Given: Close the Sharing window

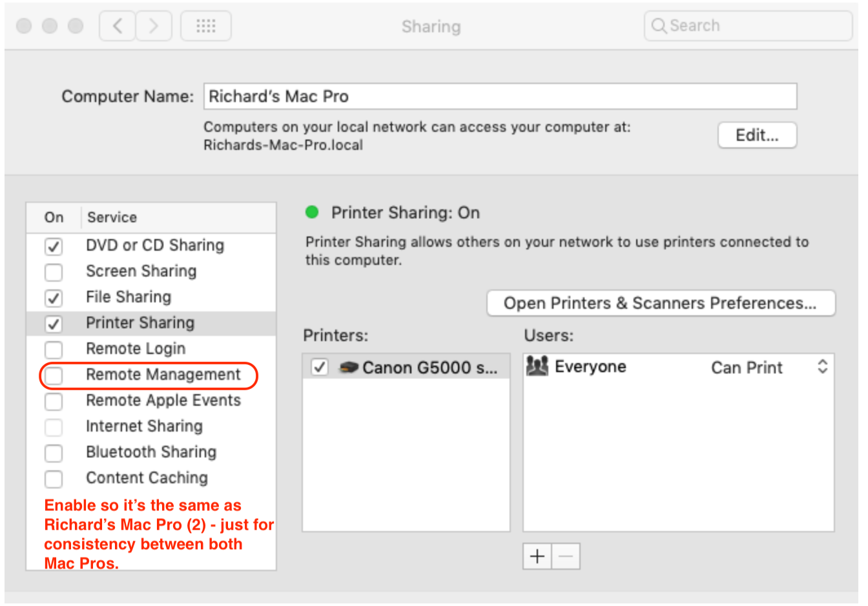Looking at the screenshot, I should (x=25, y=26).
